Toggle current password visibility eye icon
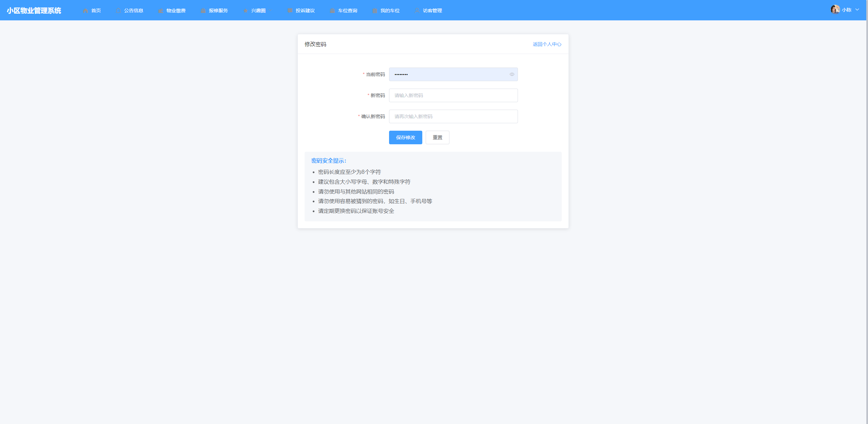The image size is (868, 424). coord(512,74)
